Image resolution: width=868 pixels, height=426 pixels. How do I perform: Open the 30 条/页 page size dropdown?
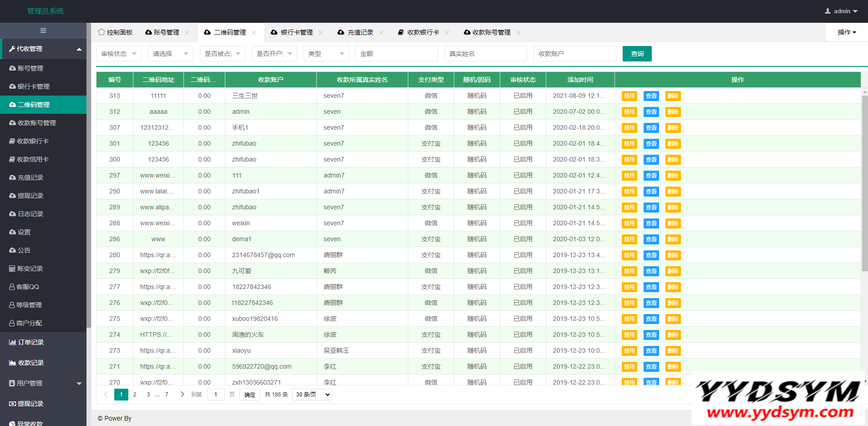312,395
